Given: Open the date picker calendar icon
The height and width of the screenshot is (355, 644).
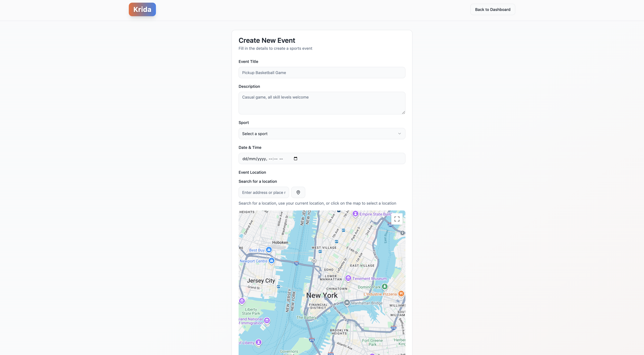Looking at the screenshot, I should (x=295, y=159).
